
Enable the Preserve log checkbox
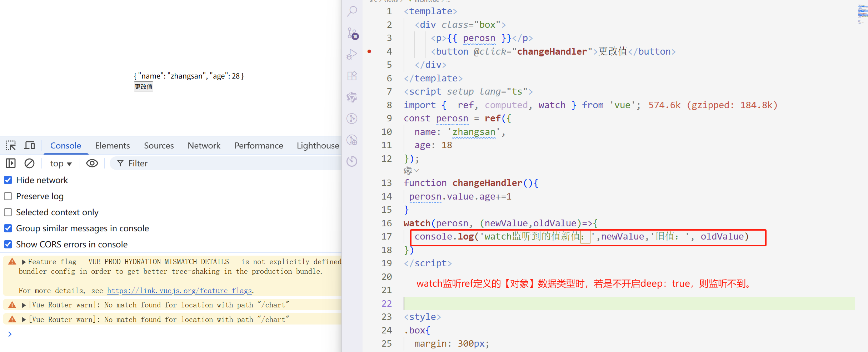(8, 196)
